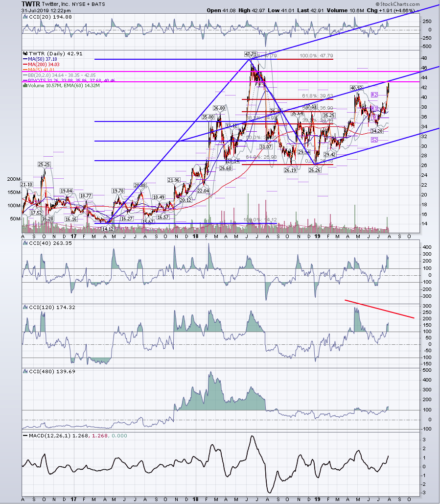This screenshot has width=440, height=504.
Task: Click the High 42.97 value
Action: click(252, 10)
